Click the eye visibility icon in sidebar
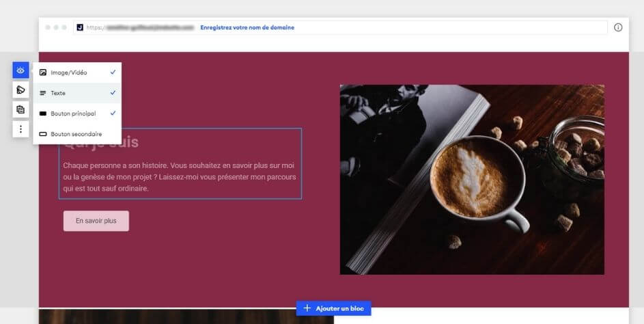Viewport: 644px width, 324px height. click(20, 70)
